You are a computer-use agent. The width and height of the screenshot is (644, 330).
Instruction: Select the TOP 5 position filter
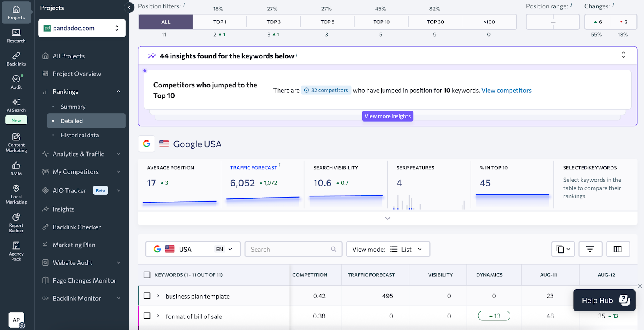(x=328, y=22)
